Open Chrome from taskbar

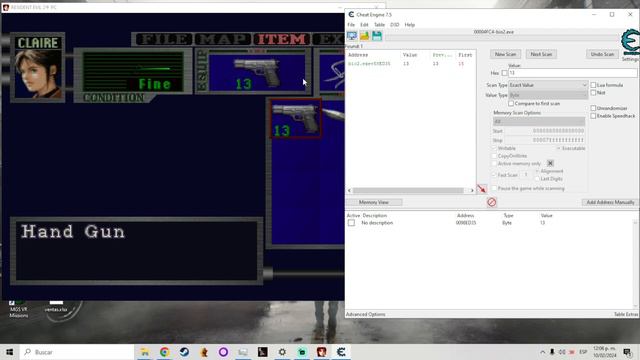pos(164,352)
